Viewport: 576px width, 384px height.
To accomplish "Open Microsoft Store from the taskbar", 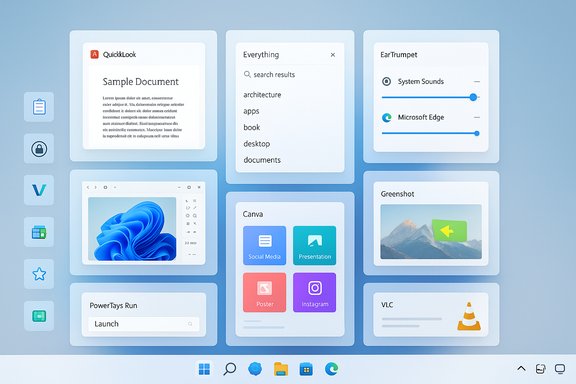I will point(306,369).
